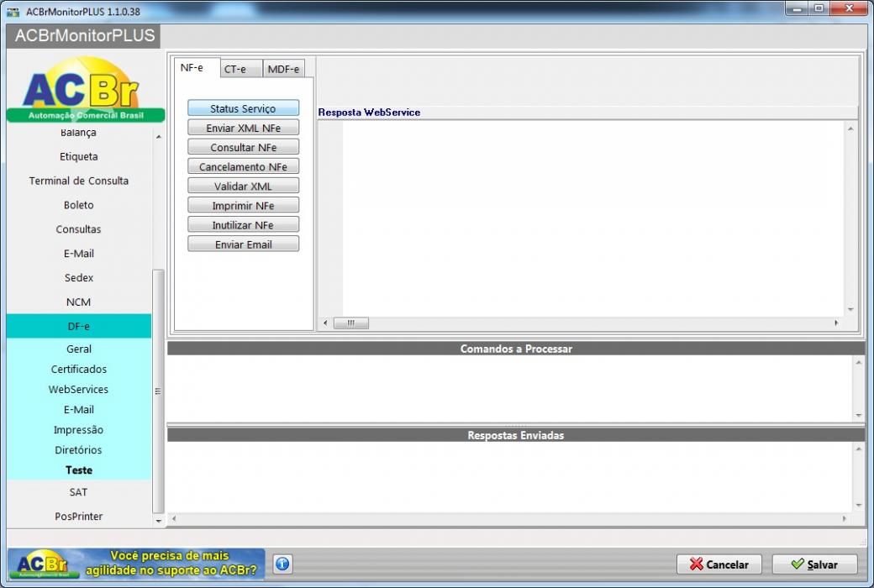Open WebServices under DF-e
This screenshot has height=588, width=874.
click(79, 389)
